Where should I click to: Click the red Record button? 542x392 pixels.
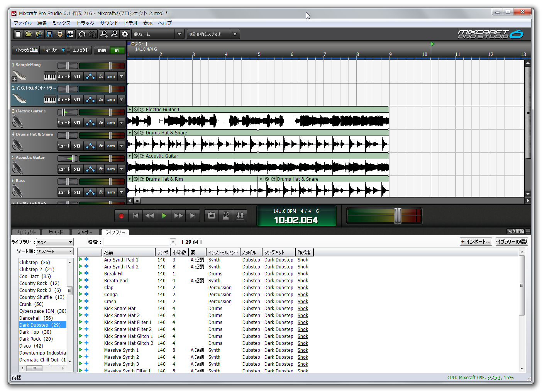pos(121,216)
